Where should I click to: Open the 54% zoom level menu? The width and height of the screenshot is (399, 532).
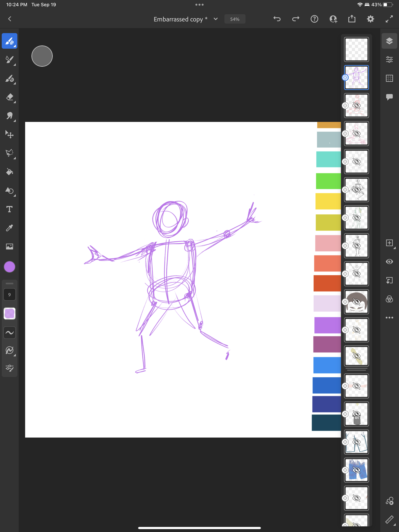click(235, 19)
